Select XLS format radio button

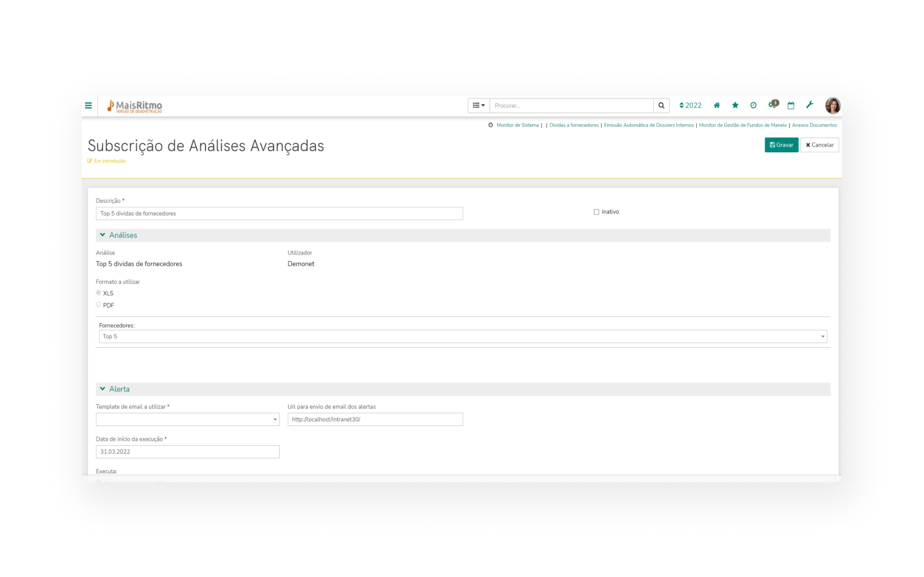99,293
